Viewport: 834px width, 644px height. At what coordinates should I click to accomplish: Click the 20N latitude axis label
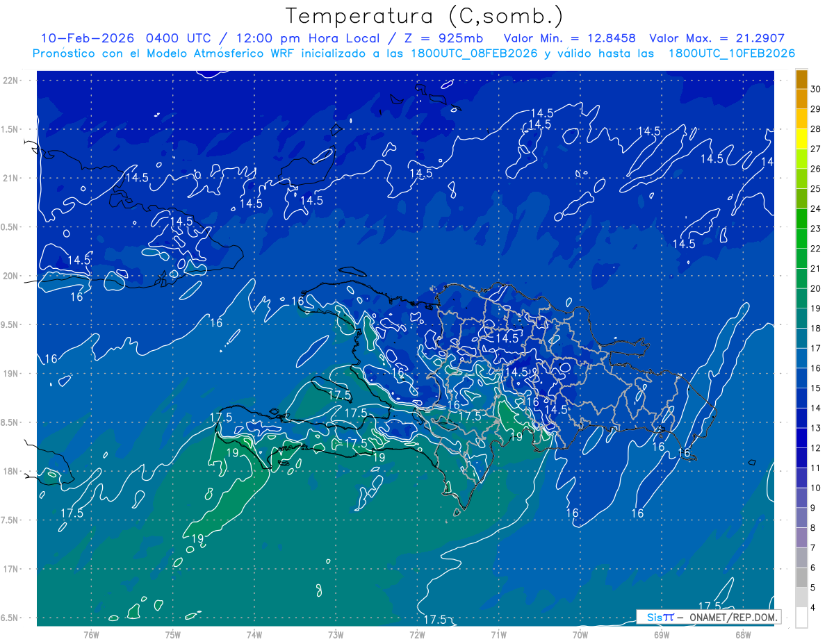coord(12,276)
